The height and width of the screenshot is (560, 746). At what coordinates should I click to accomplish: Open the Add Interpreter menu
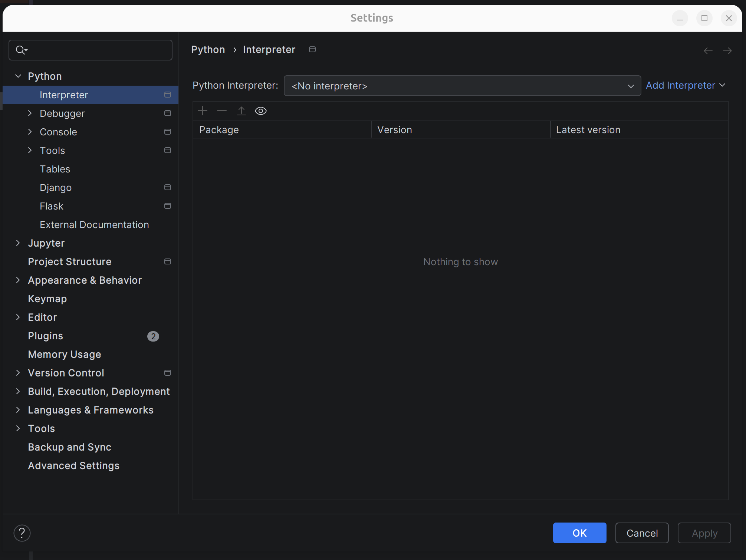click(686, 85)
